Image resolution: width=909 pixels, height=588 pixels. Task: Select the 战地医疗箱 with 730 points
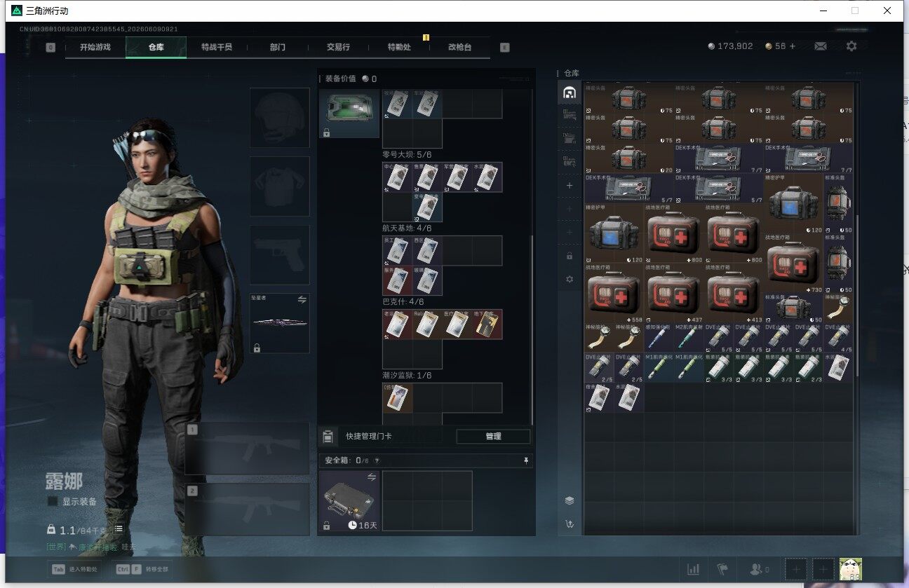(794, 263)
